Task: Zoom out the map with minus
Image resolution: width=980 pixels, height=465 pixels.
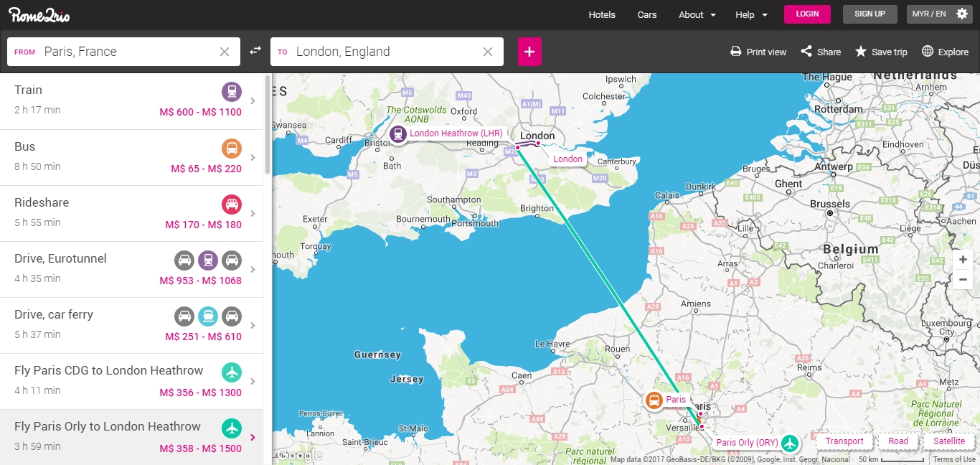Action: pos(963,280)
